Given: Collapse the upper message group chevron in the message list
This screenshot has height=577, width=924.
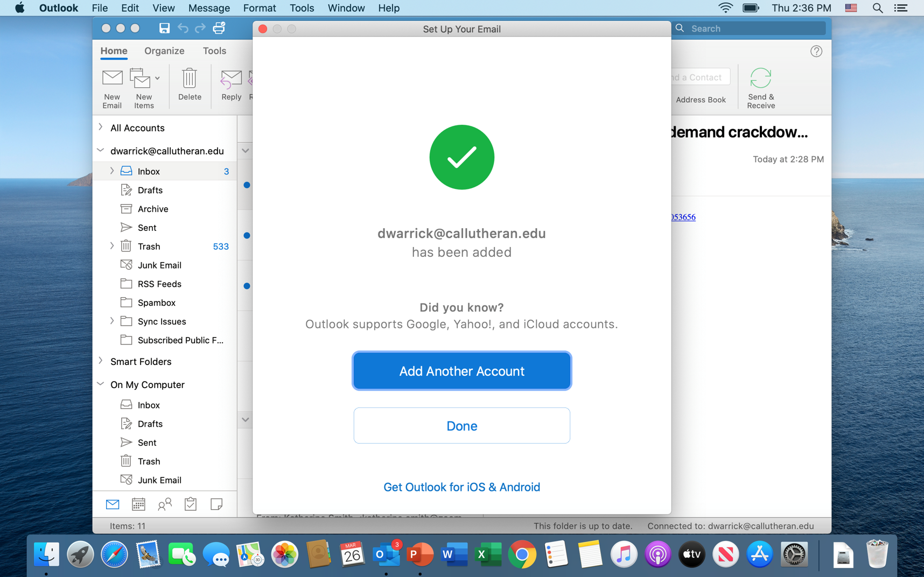Looking at the screenshot, I should coord(246,151).
